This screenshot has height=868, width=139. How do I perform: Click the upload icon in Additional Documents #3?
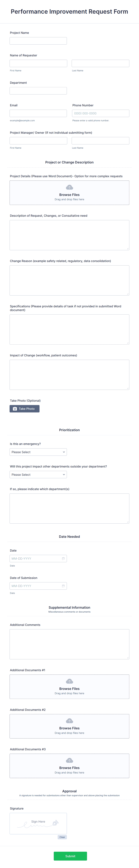click(69, 760)
